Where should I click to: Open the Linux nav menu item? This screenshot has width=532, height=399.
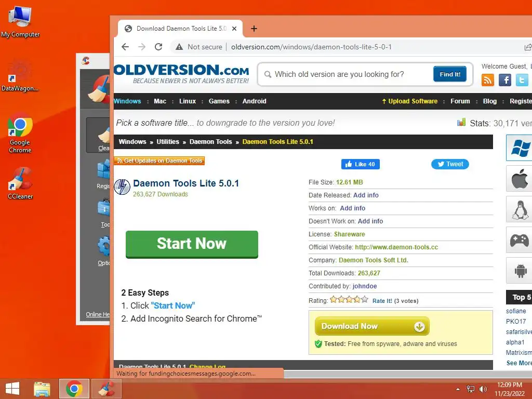click(x=188, y=101)
